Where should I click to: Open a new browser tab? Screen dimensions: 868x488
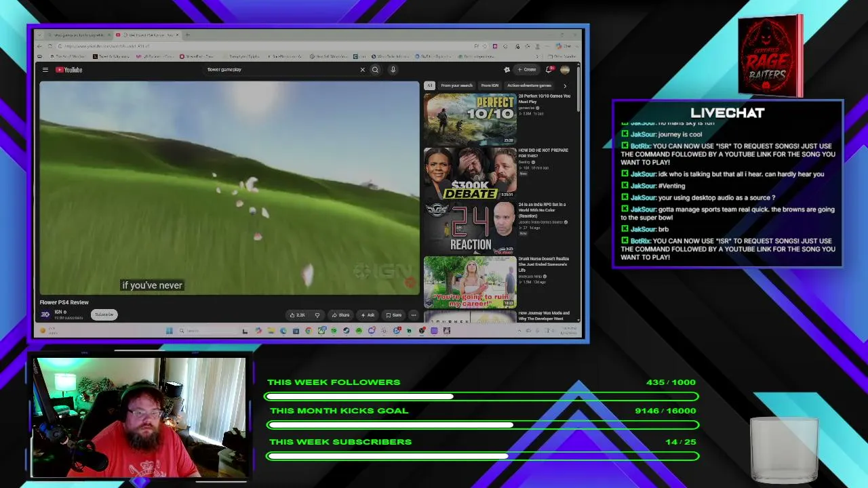coord(188,35)
